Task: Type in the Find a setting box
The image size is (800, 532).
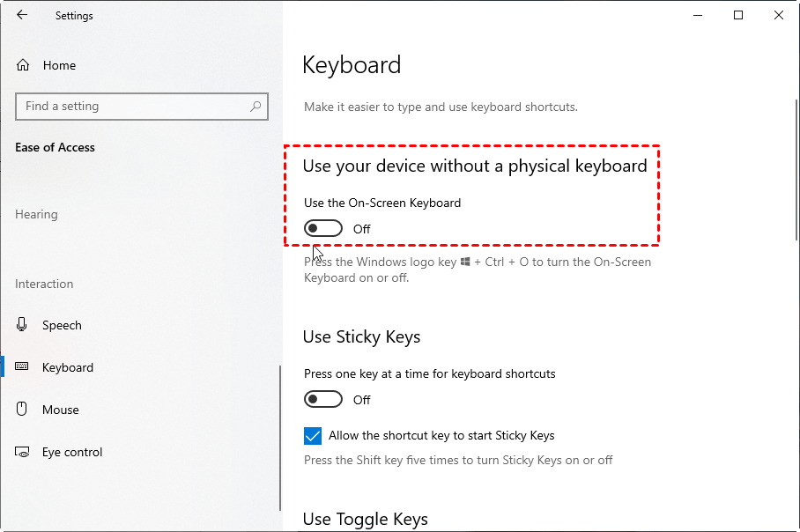Action: point(132,107)
